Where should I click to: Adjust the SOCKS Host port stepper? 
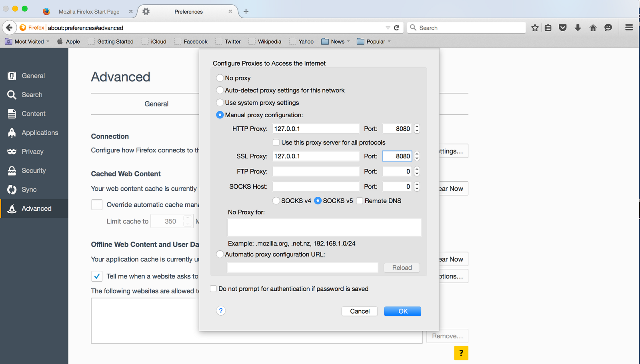(417, 187)
